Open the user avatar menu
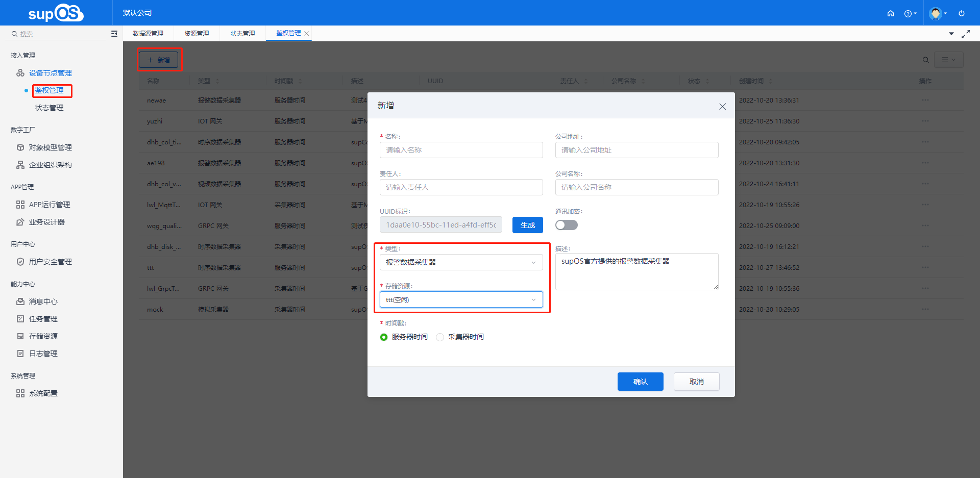This screenshot has width=980, height=478. coord(937,14)
